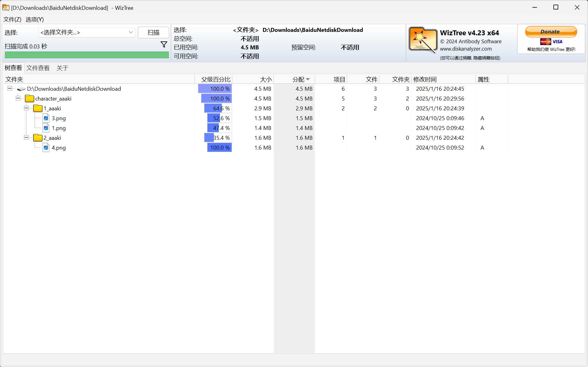Open the 文件(Z) menu

[x=12, y=19]
